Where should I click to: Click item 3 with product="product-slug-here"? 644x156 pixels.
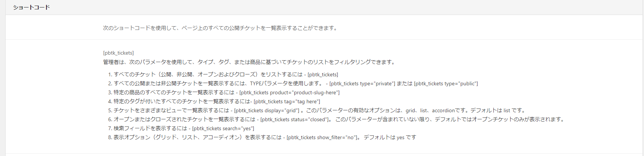coord(227,92)
